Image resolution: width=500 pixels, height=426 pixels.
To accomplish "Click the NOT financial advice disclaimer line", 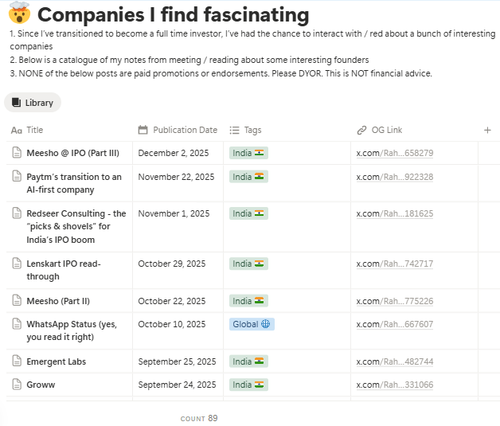I will (221, 73).
